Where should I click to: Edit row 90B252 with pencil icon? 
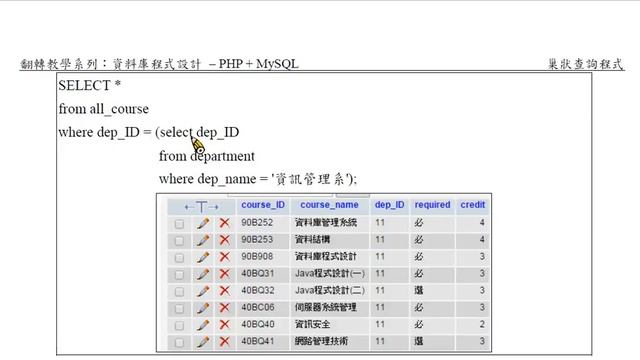[x=203, y=223]
